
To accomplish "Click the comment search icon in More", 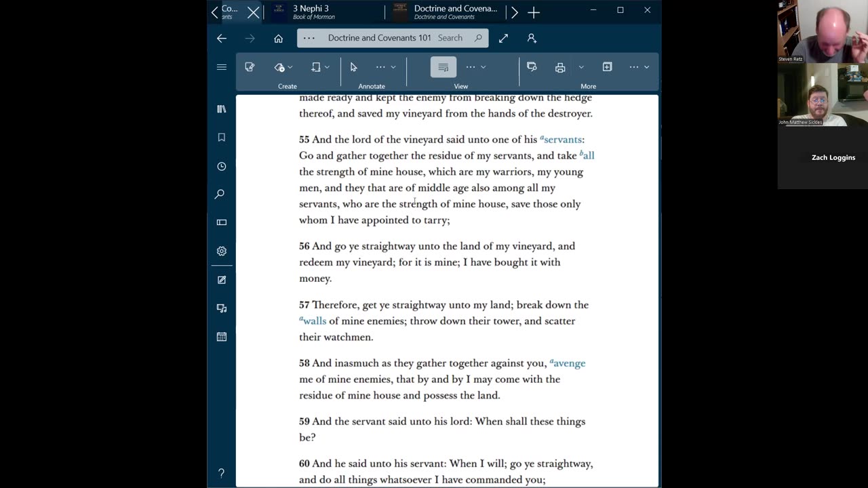I will point(532,67).
